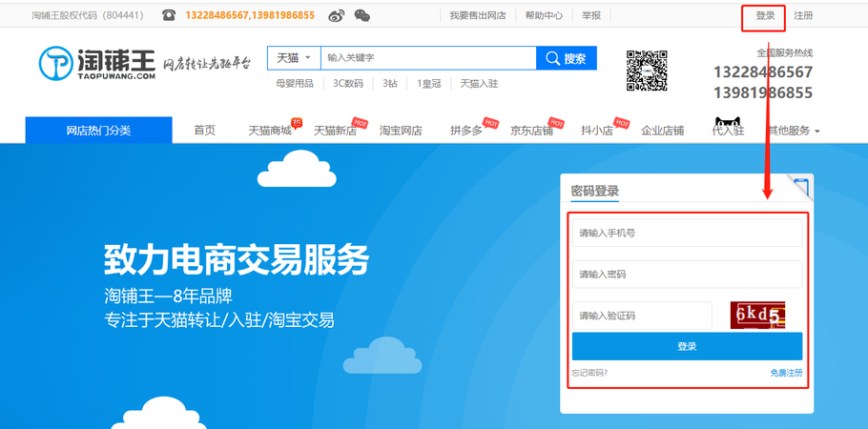Click the 母婴用品 hot keyword

pyautogui.click(x=295, y=84)
